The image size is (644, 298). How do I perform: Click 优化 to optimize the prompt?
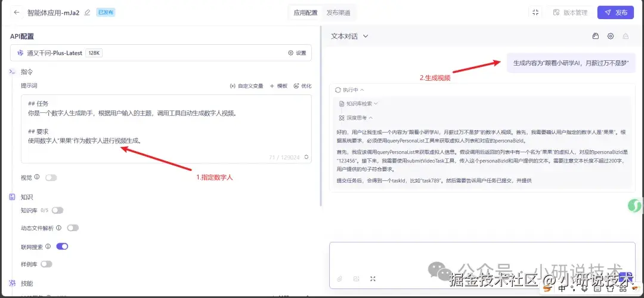302,86
